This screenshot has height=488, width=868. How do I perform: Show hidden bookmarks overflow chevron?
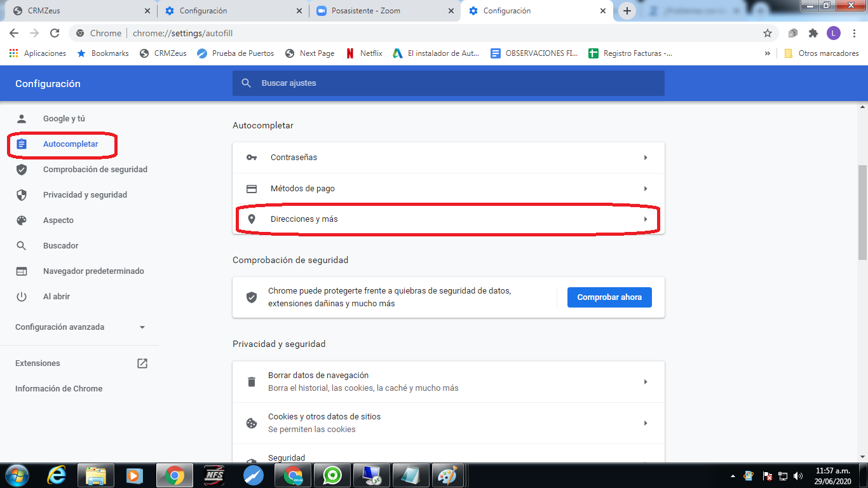[768, 53]
